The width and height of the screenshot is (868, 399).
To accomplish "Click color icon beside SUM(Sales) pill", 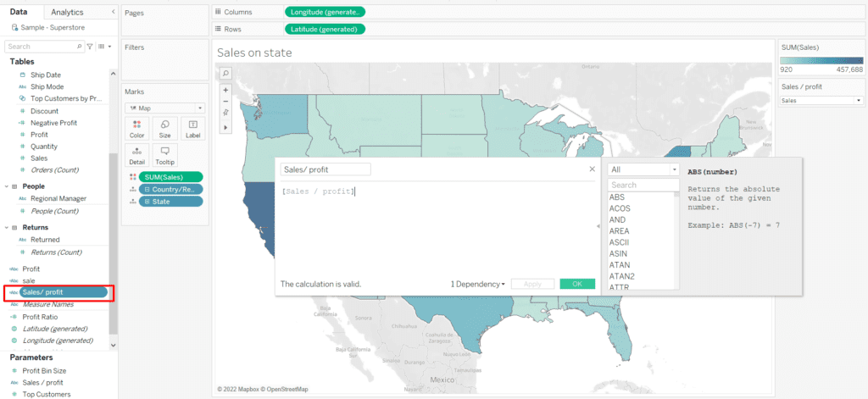I will click(x=132, y=177).
